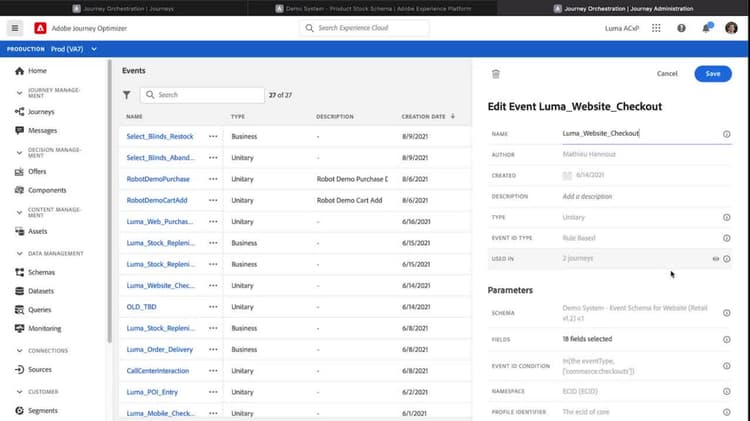Screen dimensions: 750x421
Task: Open more options for CallCenterInteraction
Action: (x=213, y=371)
